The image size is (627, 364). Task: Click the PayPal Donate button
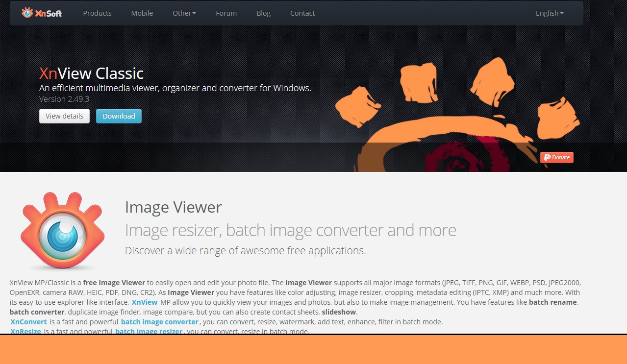click(x=556, y=157)
